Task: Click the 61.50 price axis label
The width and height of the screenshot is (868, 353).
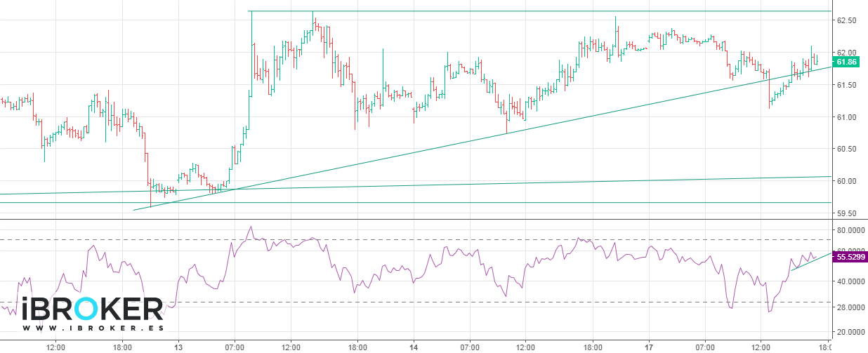Action: 846,85
